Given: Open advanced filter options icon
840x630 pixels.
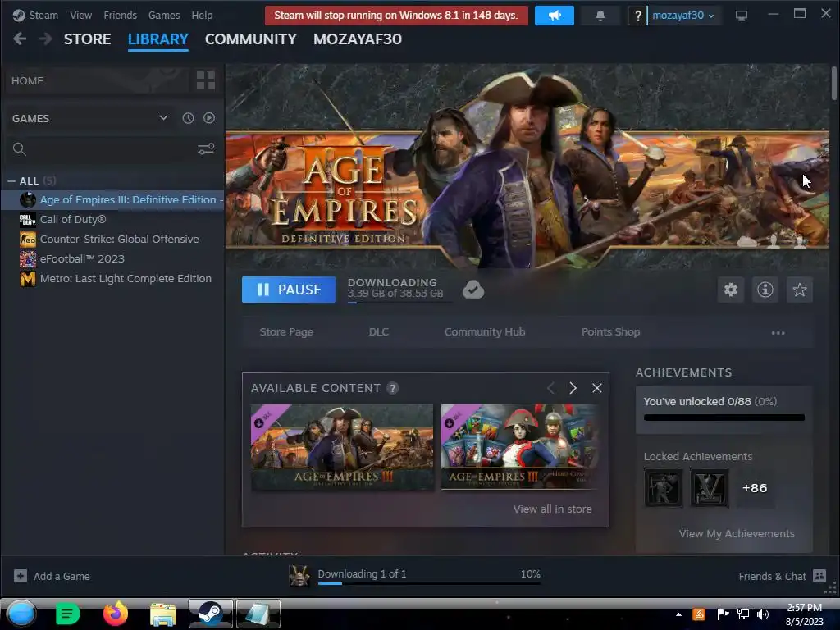Looking at the screenshot, I should point(206,149).
